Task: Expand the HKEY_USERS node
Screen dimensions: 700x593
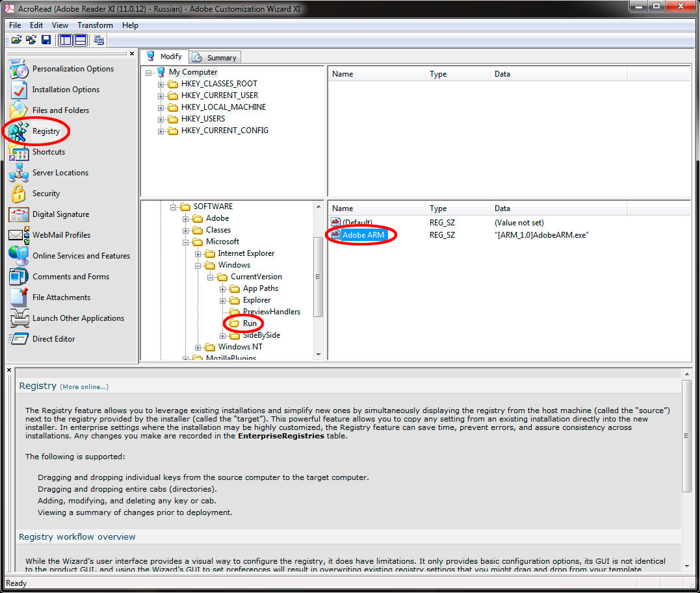Action: [x=161, y=120]
